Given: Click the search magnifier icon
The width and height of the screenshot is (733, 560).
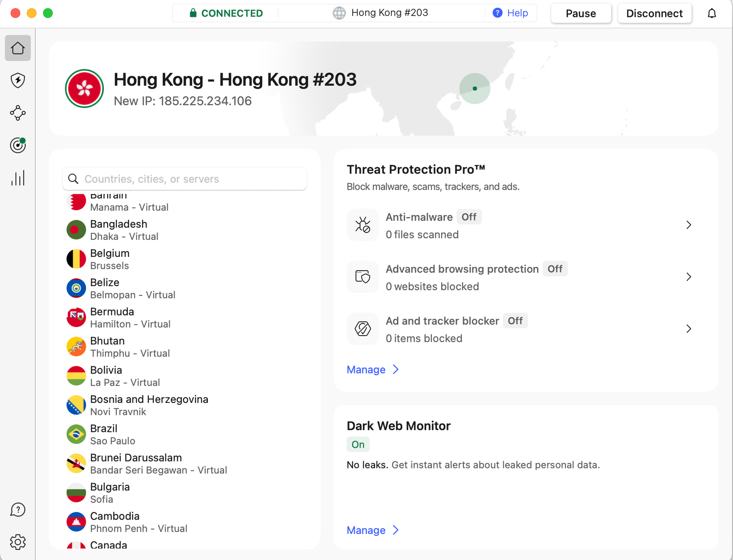Looking at the screenshot, I should point(73,179).
